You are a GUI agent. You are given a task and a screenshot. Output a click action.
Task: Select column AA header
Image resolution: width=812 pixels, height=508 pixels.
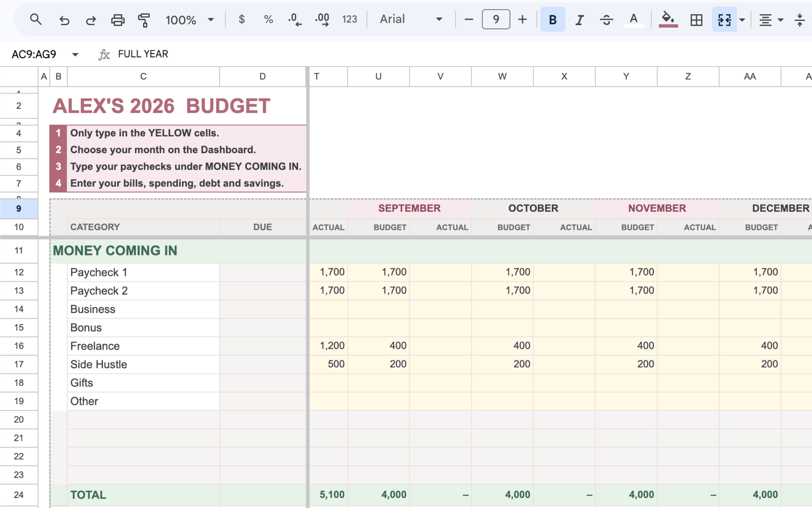(750, 76)
